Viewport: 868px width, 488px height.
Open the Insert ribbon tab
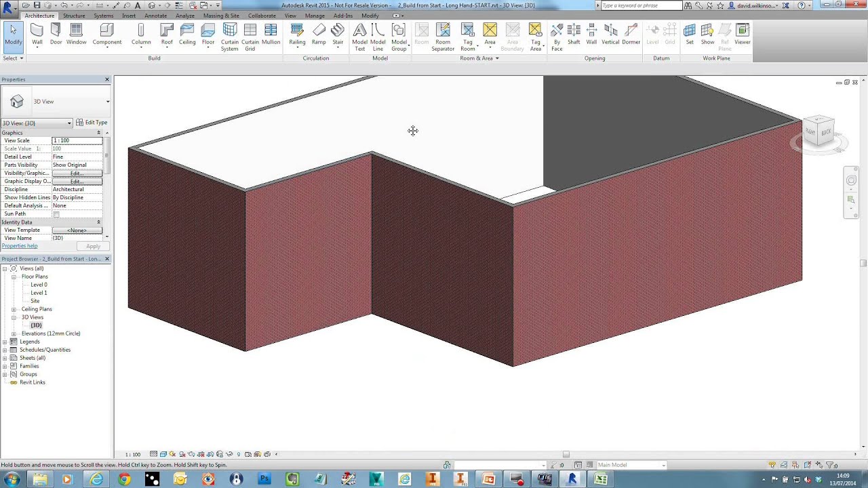click(129, 16)
